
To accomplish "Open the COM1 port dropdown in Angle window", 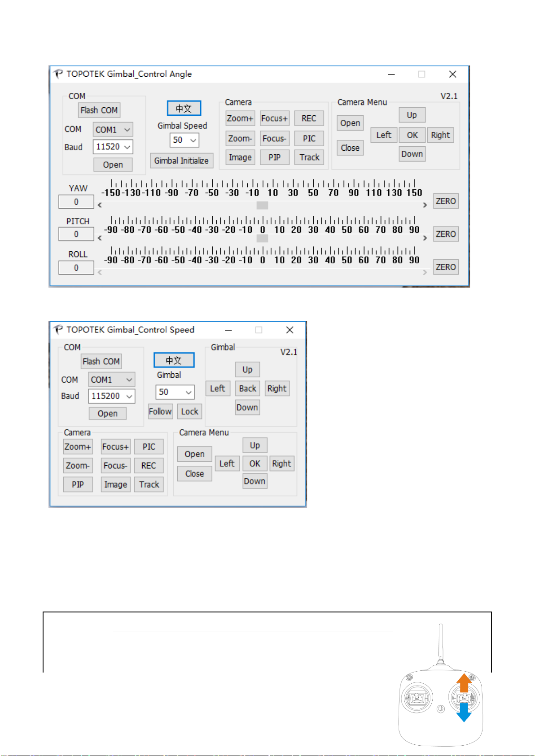I will (x=113, y=130).
